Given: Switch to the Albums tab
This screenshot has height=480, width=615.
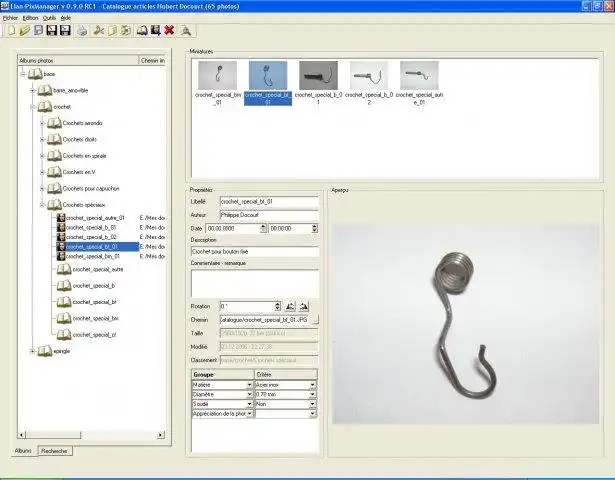Looking at the screenshot, I should [x=23, y=451].
